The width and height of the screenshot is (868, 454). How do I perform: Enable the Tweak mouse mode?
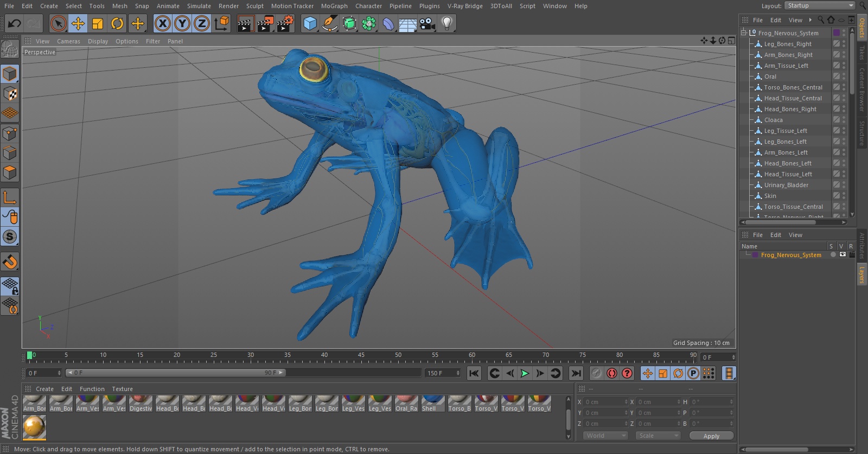pyautogui.click(x=10, y=217)
